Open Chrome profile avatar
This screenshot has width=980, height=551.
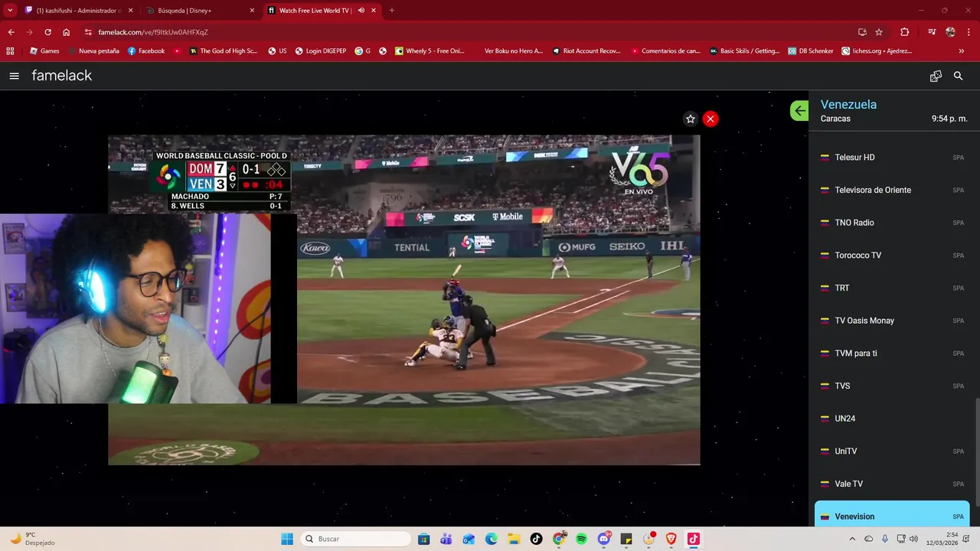tap(950, 32)
